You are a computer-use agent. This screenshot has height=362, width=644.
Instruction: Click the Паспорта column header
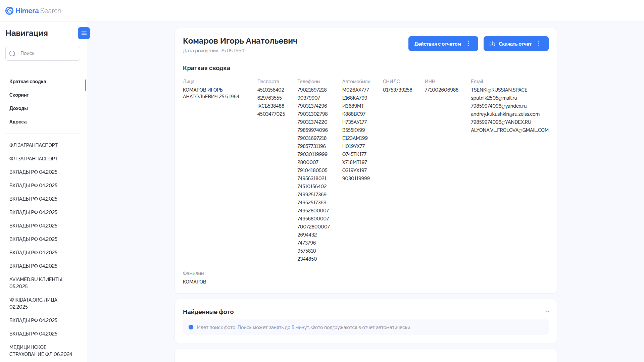click(x=268, y=82)
